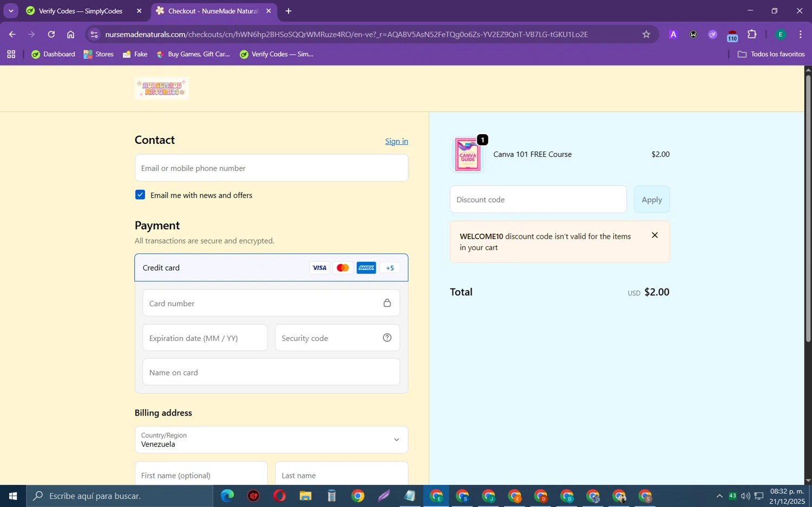The height and width of the screenshot is (507, 812).
Task: Reload the checkout page
Action: click(51, 34)
